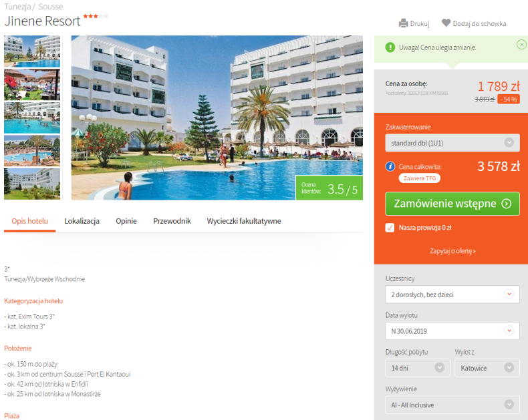Click the green exclamation alert icon
Image resolution: width=528 pixels, height=420 pixels.
click(x=390, y=47)
